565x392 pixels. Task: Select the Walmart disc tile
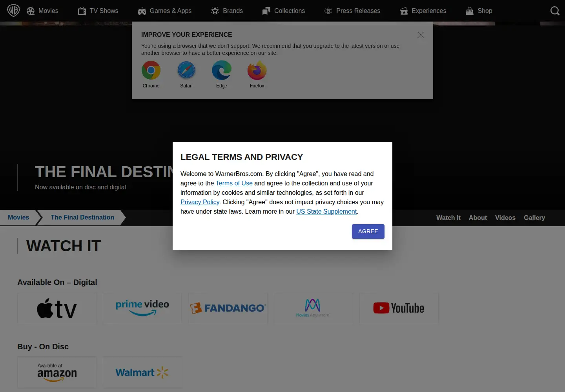pyautogui.click(x=142, y=372)
